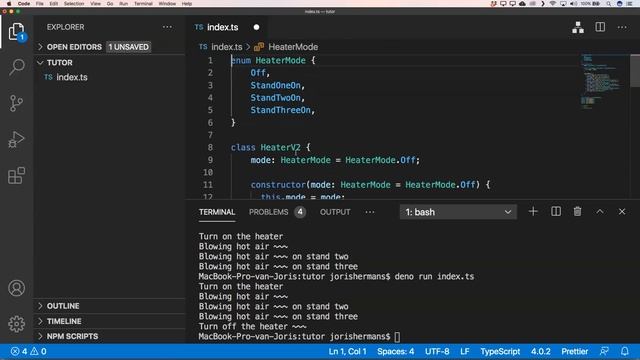Open the View menu

point(96,4)
